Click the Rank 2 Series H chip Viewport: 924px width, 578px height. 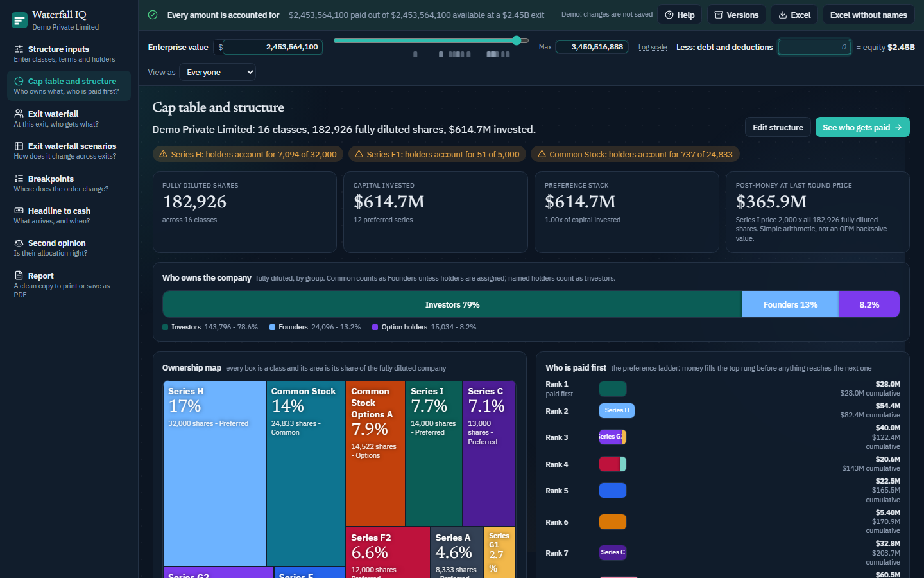617,410
